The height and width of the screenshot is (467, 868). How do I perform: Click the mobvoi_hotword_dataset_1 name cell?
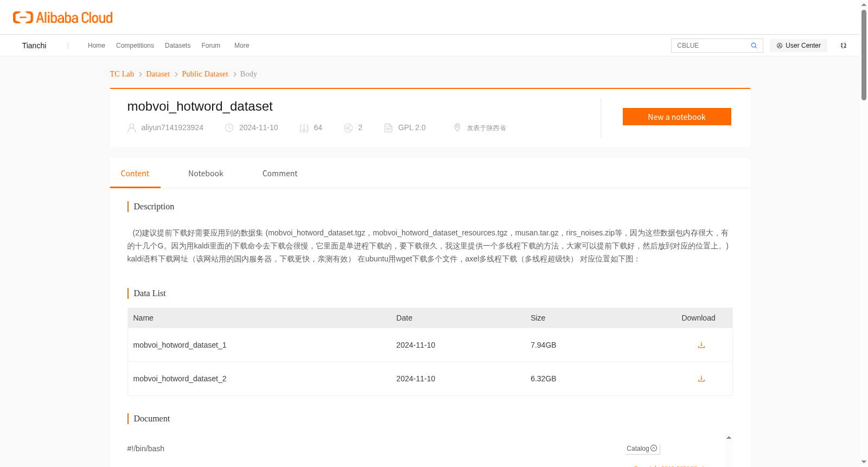[180, 345]
